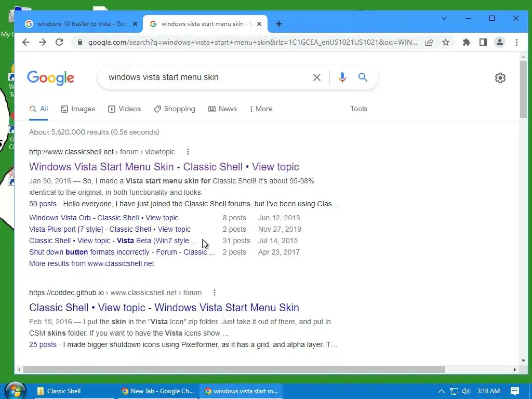Open 'Shut down button formats incorrectly' link
The height and width of the screenshot is (399, 532).
pos(122,252)
